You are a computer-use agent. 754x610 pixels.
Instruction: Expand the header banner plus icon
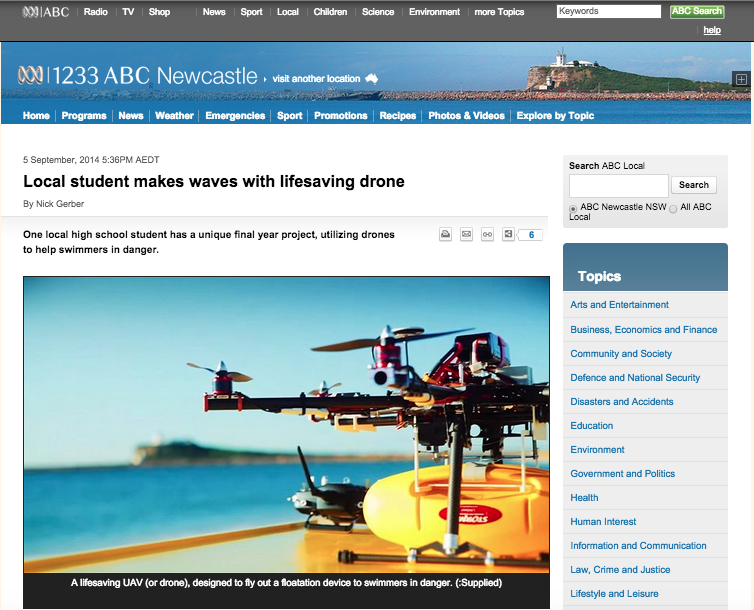741,79
